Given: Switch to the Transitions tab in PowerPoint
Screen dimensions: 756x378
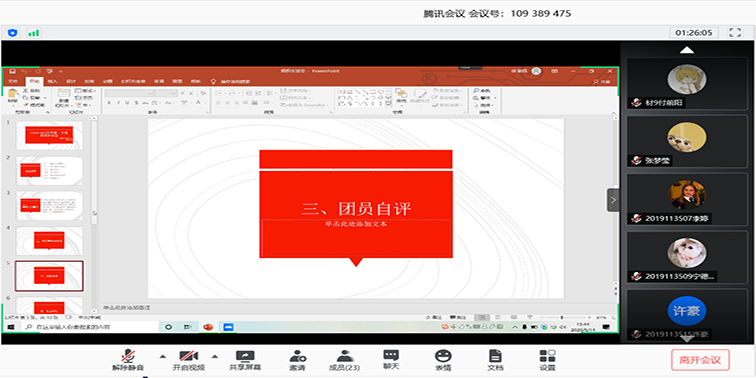Looking at the screenshot, I should point(90,81).
